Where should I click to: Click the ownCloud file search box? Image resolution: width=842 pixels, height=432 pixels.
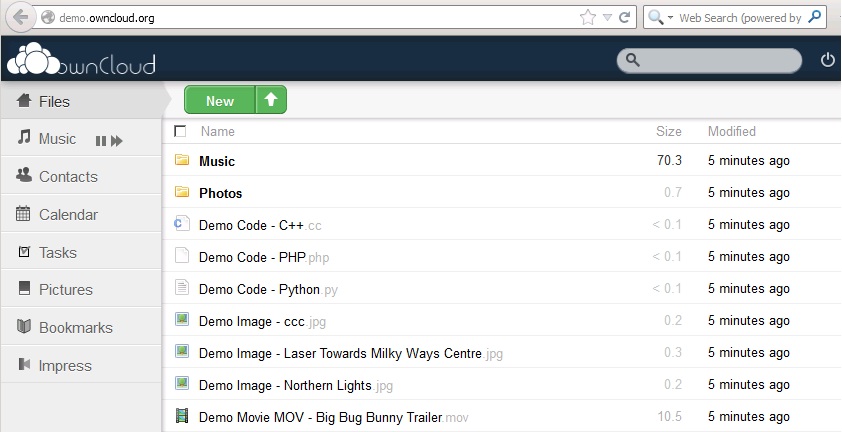point(709,60)
